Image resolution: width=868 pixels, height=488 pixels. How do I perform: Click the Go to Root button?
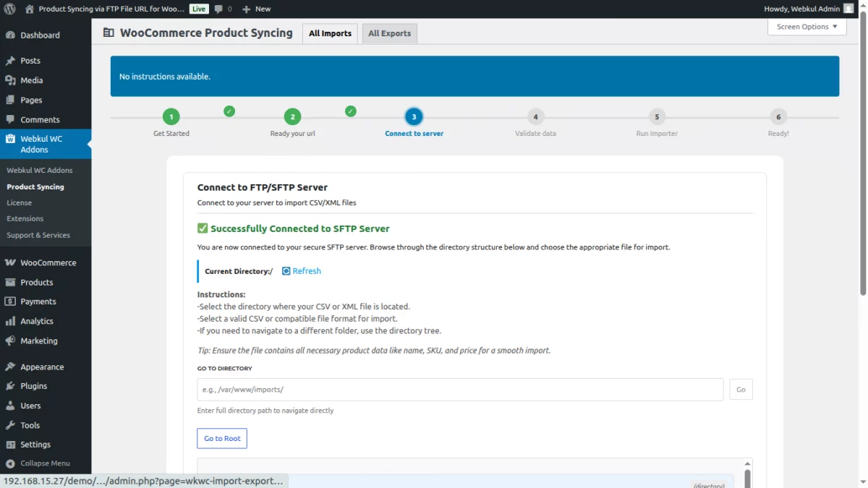[221, 438]
